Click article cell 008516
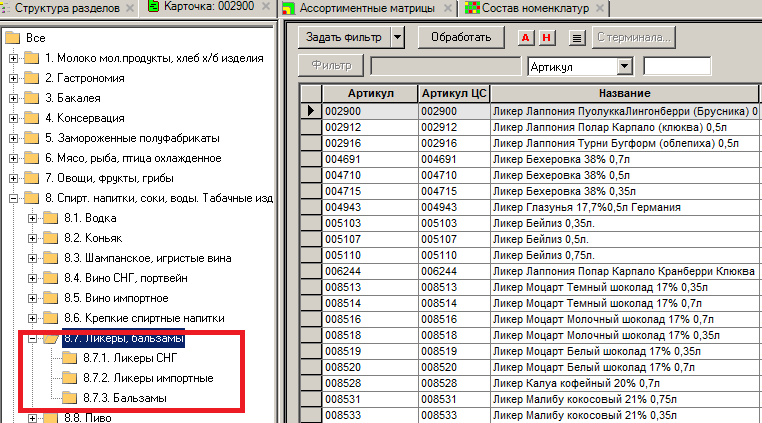Screen dimensions: 762x423 [x=370, y=319]
